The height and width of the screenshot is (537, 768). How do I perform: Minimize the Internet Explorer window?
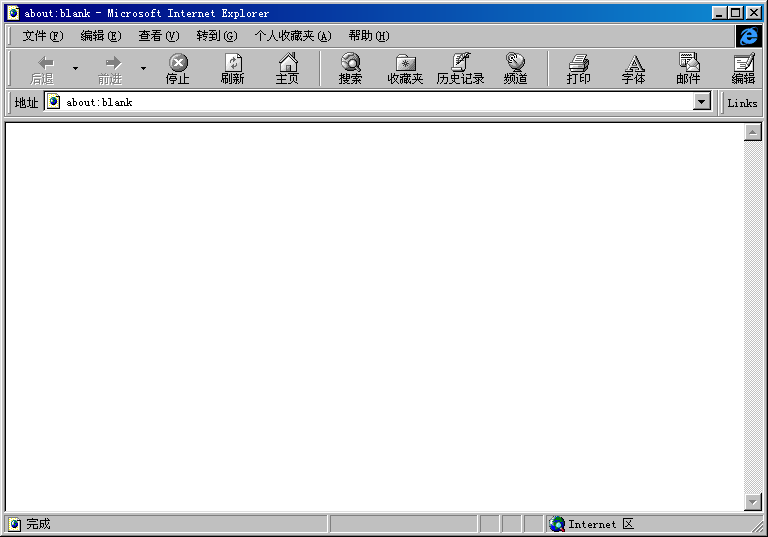[719, 13]
